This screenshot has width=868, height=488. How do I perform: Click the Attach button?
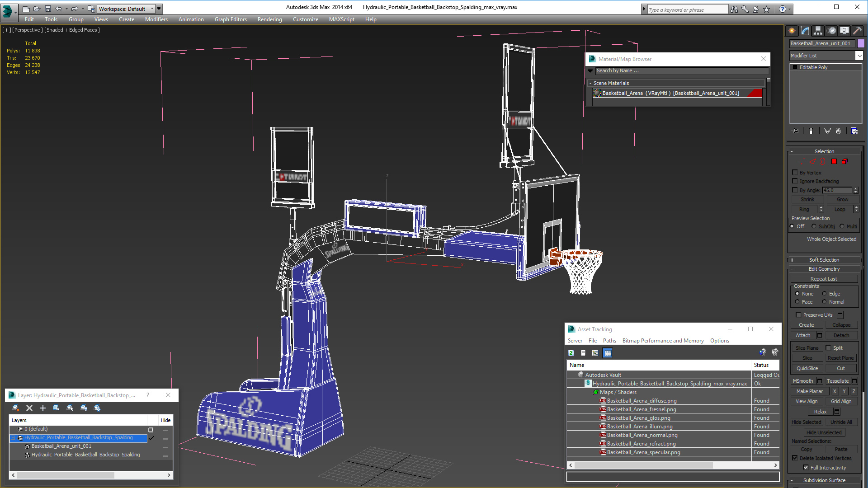pyautogui.click(x=803, y=335)
